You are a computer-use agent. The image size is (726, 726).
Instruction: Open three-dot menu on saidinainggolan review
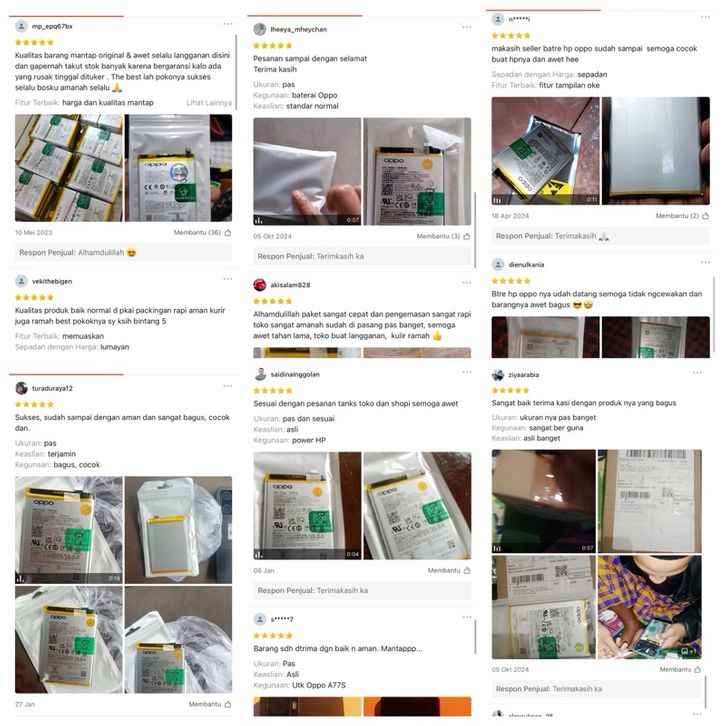(x=466, y=372)
